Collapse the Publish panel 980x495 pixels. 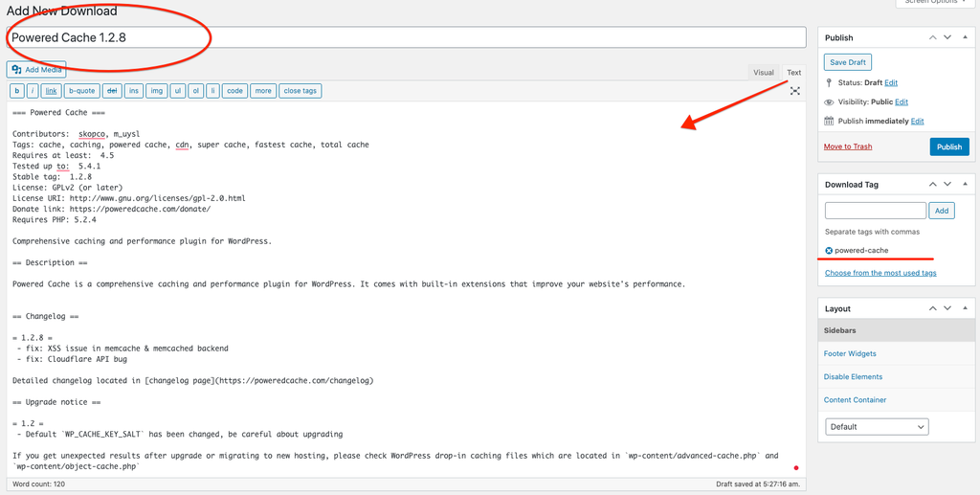[x=965, y=37]
